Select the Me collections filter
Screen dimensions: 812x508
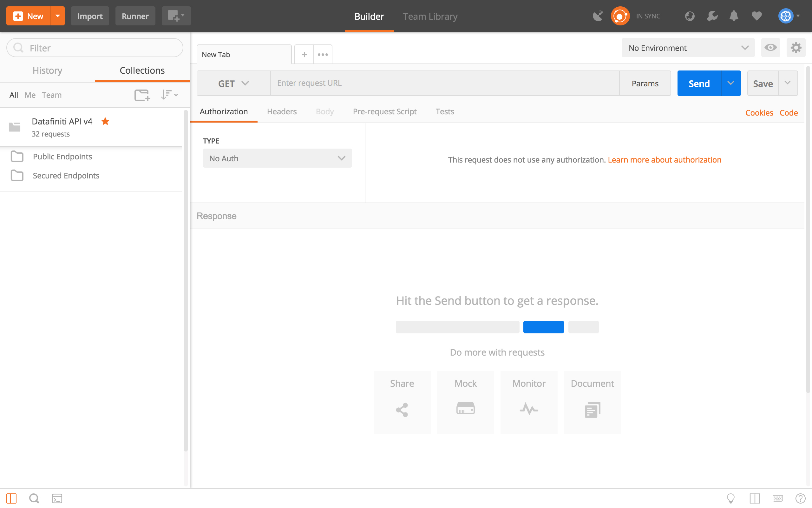coord(30,95)
